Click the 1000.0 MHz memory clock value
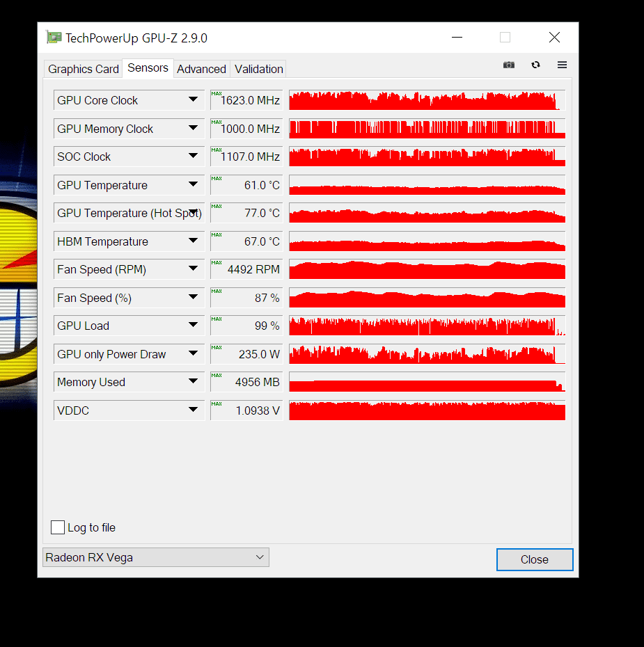The image size is (644, 647). (x=246, y=129)
